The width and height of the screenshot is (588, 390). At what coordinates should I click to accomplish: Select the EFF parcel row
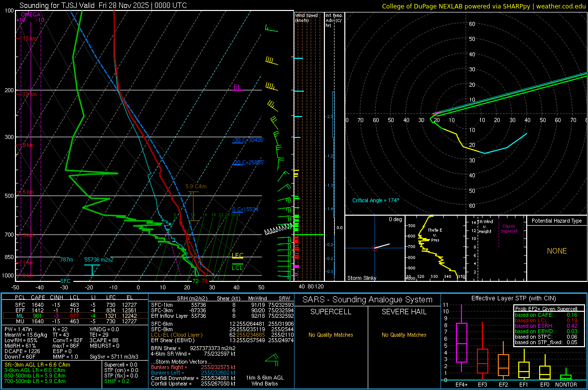pyautogui.click(x=75, y=310)
